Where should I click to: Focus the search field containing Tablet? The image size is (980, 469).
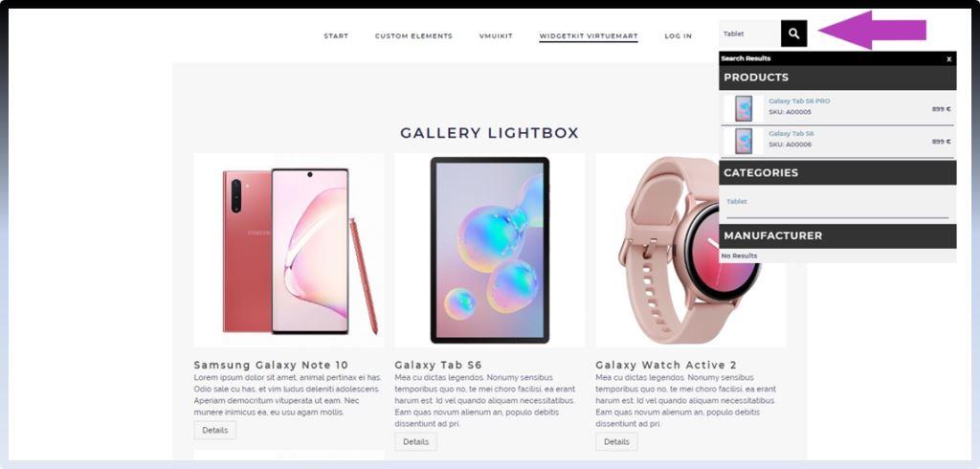(x=750, y=33)
